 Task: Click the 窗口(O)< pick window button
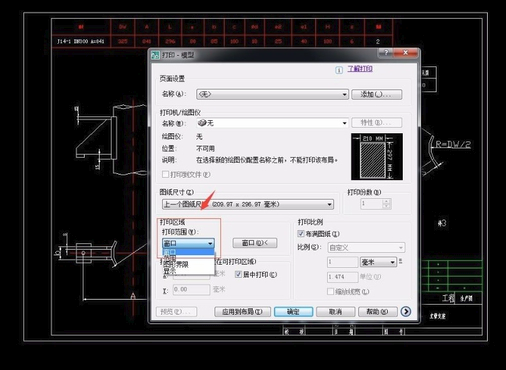click(x=255, y=243)
